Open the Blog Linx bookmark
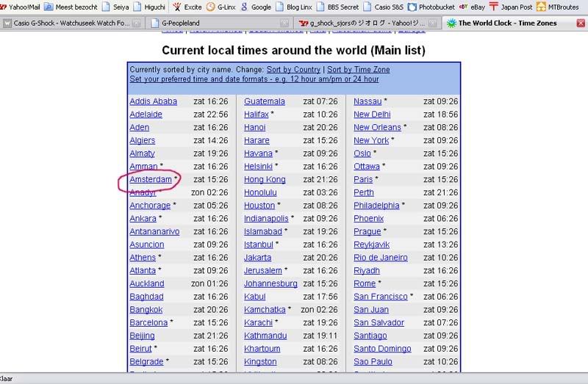Viewport: 588px width, 384px height. pos(293,7)
